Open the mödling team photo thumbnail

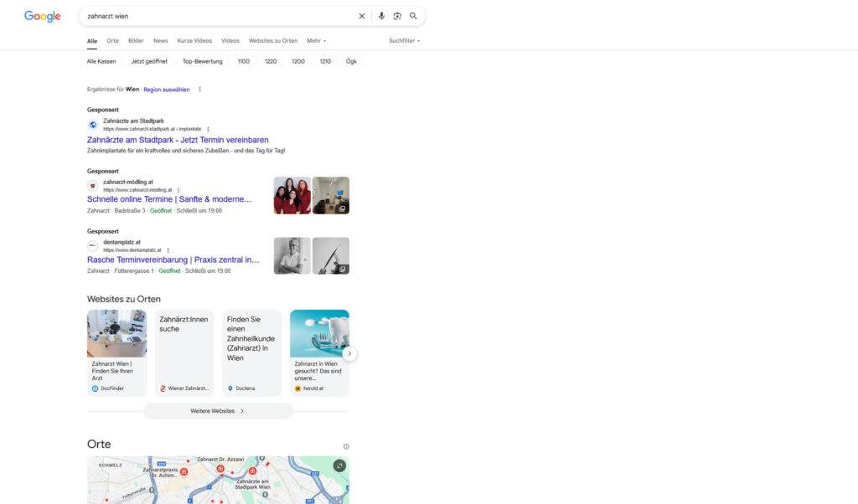(x=292, y=195)
